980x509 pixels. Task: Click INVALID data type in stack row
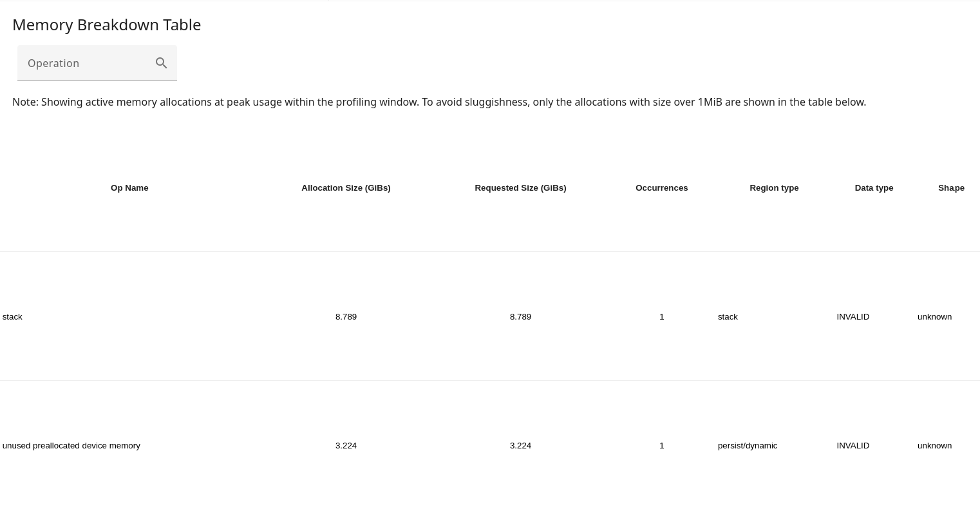[x=853, y=317]
